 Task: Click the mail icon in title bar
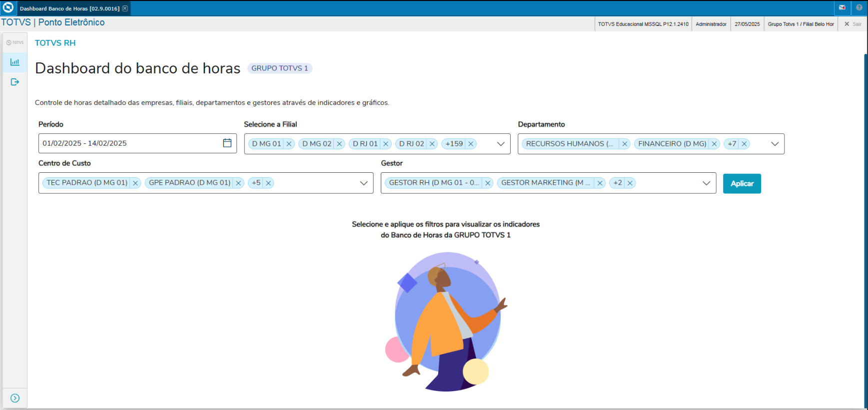[x=842, y=7]
